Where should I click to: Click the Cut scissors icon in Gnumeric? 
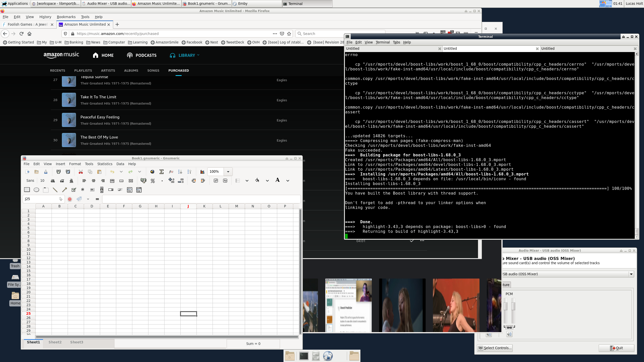coord(81,172)
